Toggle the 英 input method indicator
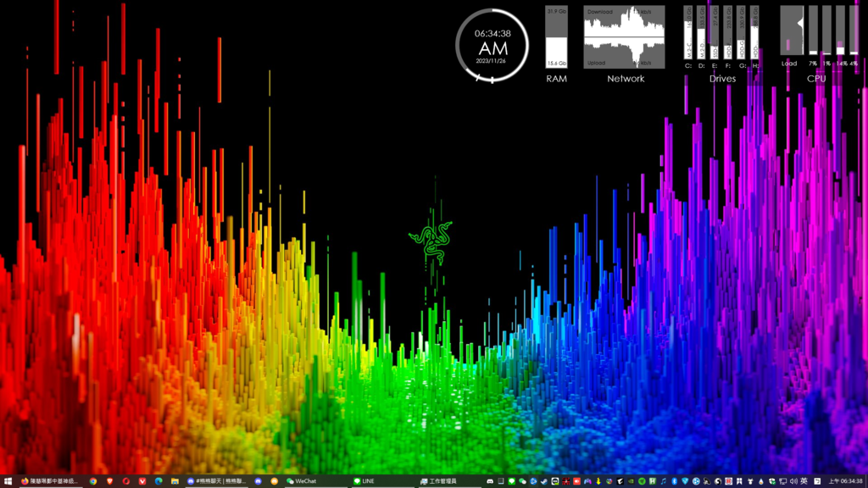Image resolution: width=868 pixels, height=488 pixels. coord(804,481)
